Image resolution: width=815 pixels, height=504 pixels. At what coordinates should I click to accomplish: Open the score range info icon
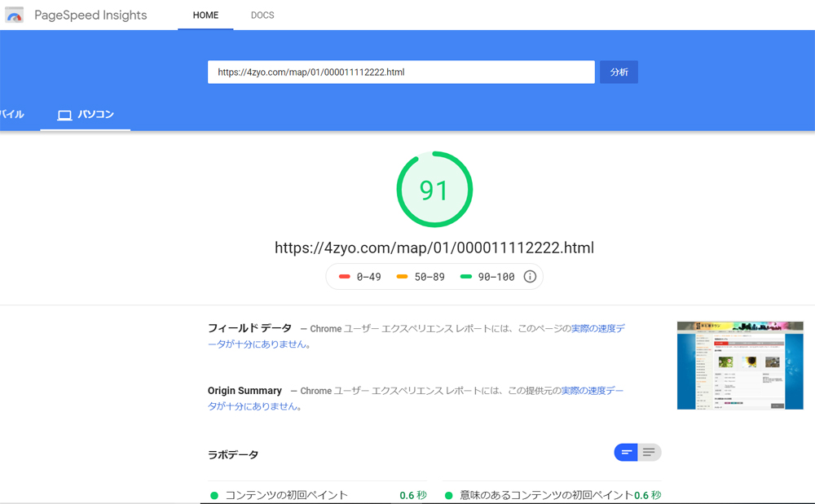[x=530, y=277]
